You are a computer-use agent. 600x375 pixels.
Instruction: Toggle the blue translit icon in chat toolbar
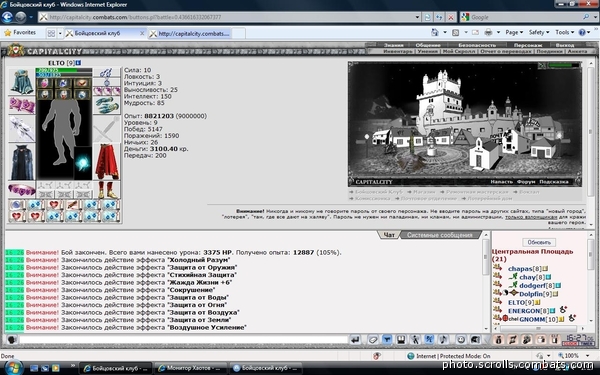[429, 340]
